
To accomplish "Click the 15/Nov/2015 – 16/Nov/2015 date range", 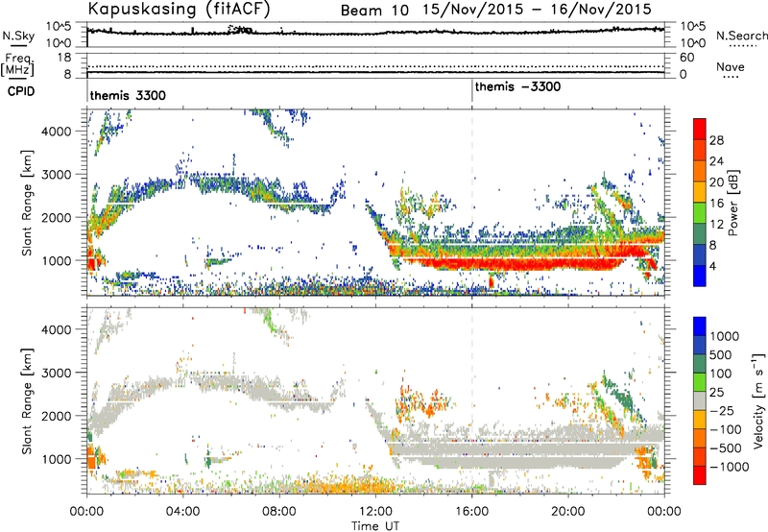I will (538, 10).
